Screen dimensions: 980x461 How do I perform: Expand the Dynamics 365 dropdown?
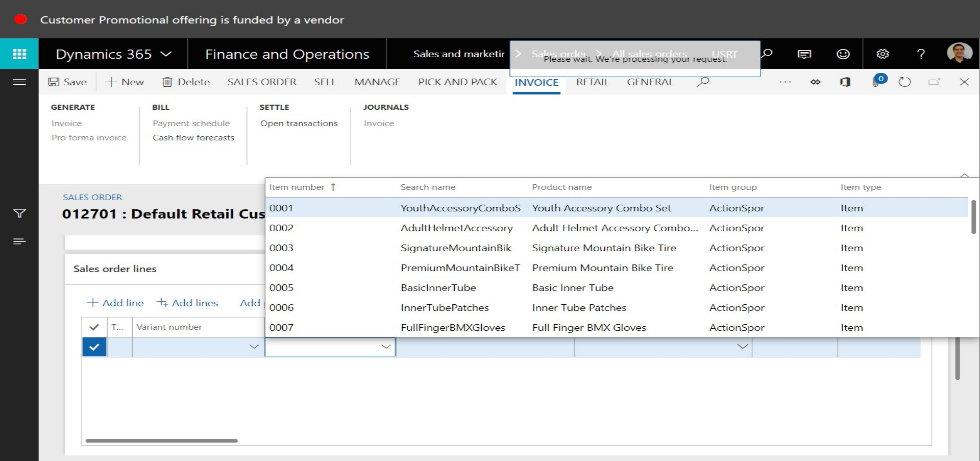(x=166, y=54)
